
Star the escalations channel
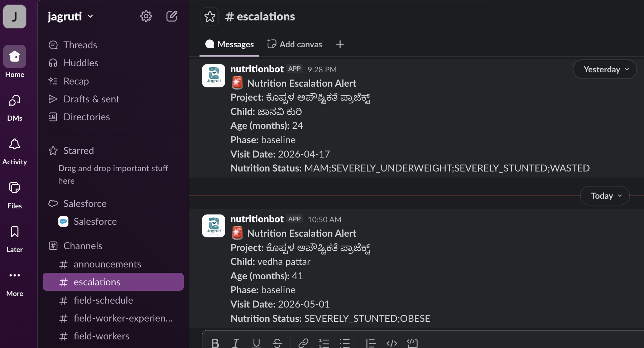[210, 16]
